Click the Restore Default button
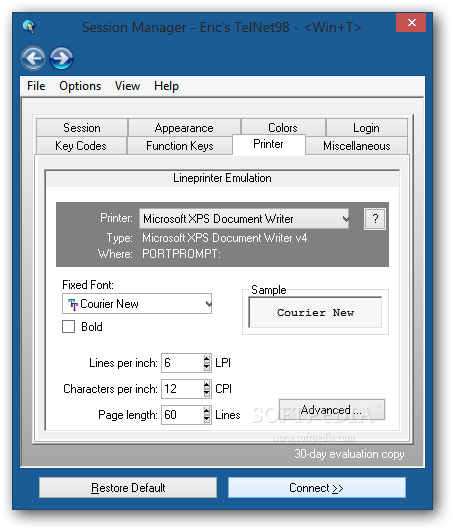The image size is (453, 530). coord(128,488)
